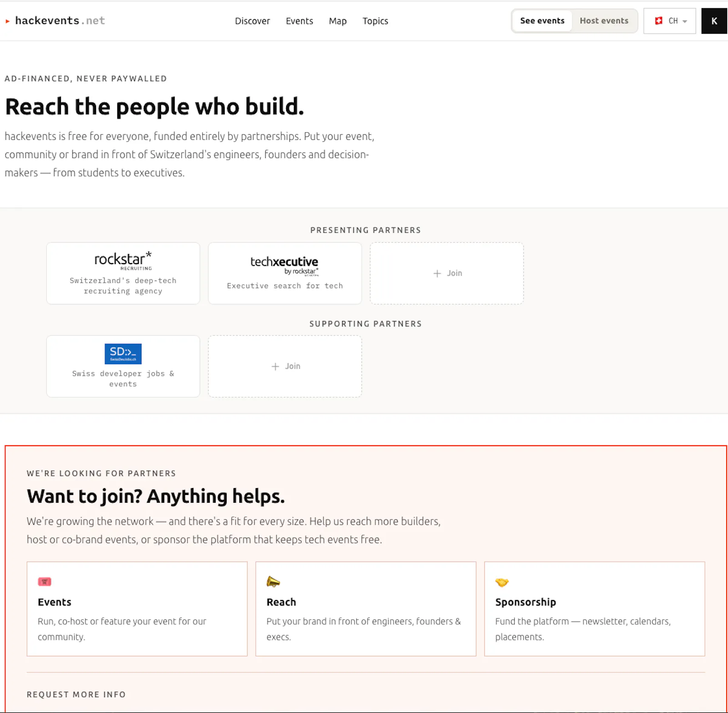
Task: Click Join under Presenting Partners
Action: 447,273
